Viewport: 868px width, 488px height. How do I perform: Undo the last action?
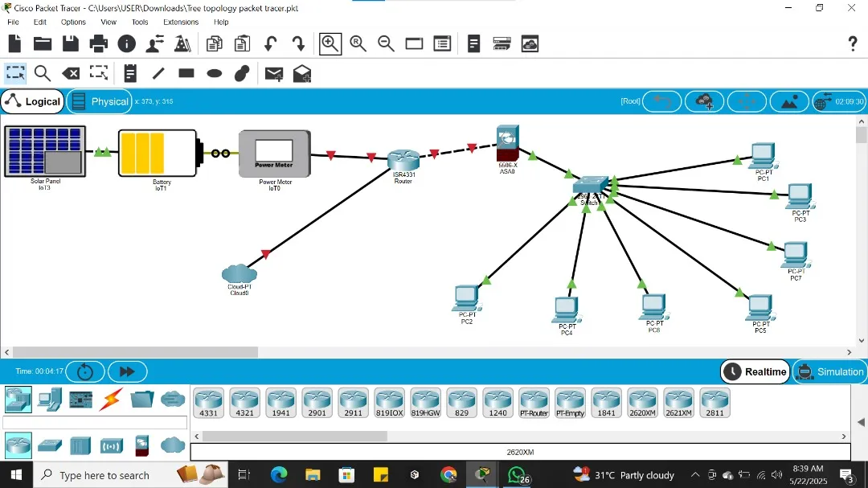[270, 43]
